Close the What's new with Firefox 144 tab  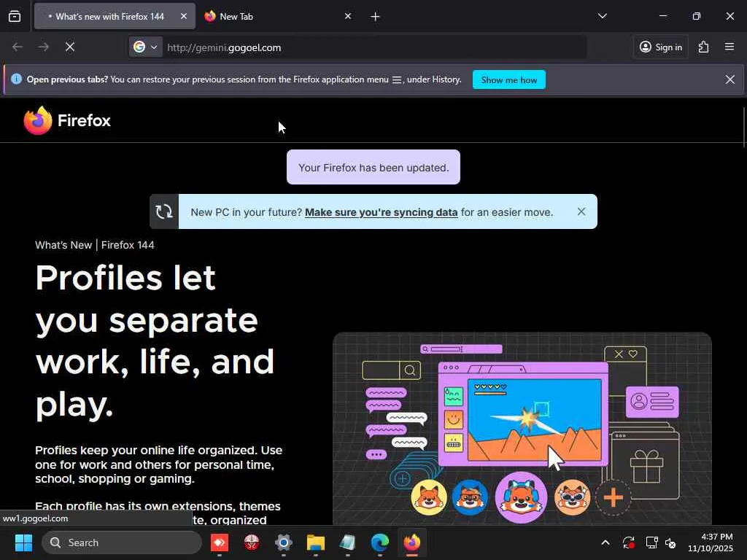click(184, 16)
